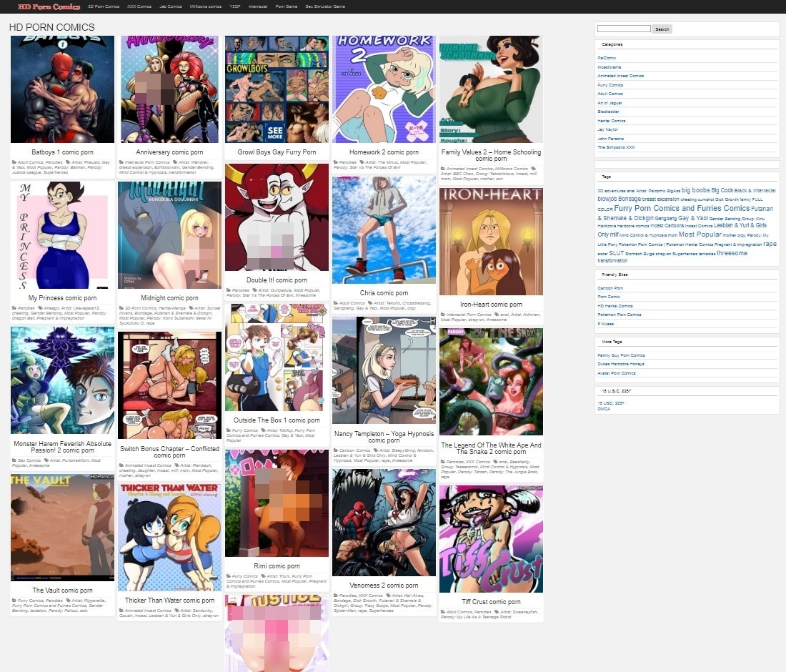
Task: Click the Most Popular tag in tag cloud
Action: (700, 234)
